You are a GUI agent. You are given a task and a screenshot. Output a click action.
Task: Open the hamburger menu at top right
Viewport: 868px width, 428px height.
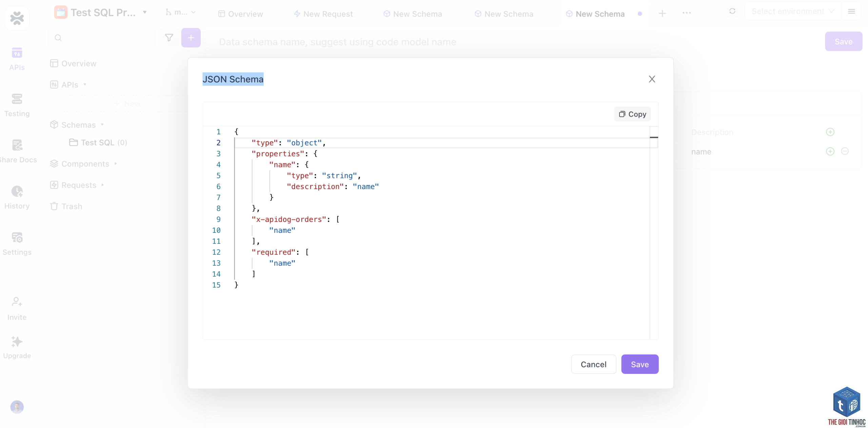pyautogui.click(x=851, y=11)
